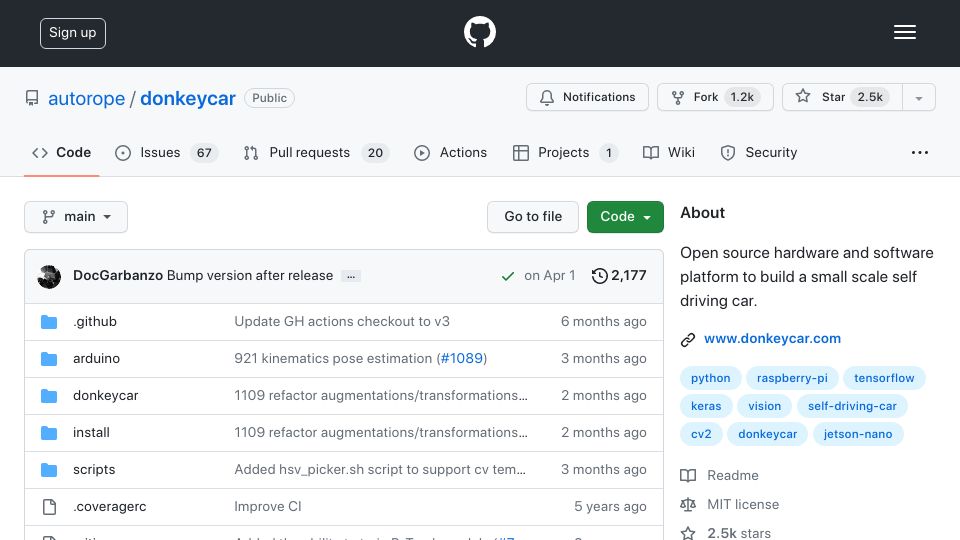The image size is (960, 540).
Task: Open the .coveragerc file name
Action: (x=110, y=507)
